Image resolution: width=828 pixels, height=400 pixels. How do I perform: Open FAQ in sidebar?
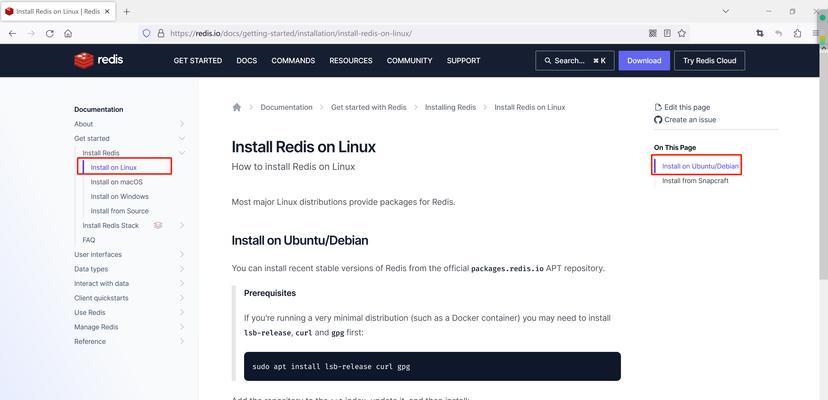click(89, 240)
